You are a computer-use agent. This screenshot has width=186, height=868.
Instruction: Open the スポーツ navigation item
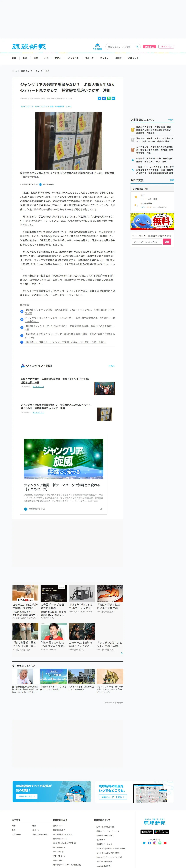[90, 58]
